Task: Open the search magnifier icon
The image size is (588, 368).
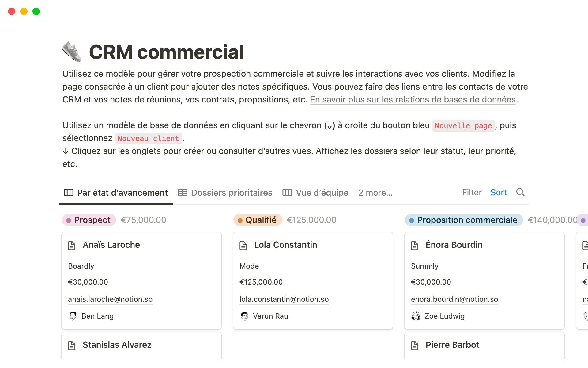Action: (x=520, y=192)
